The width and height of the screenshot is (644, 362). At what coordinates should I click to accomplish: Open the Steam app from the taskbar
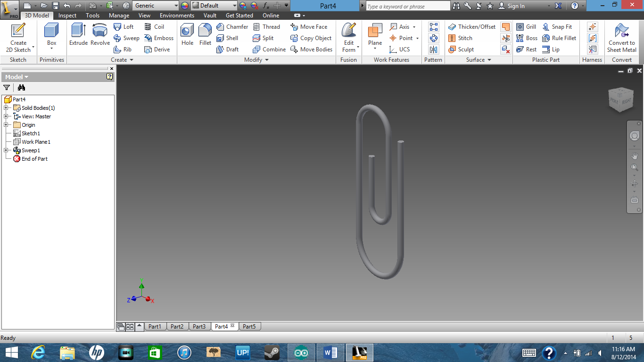coord(272,352)
